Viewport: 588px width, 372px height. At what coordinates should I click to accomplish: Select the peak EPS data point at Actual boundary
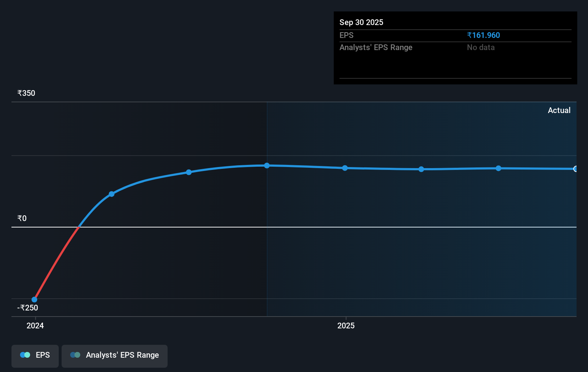coord(267,165)
